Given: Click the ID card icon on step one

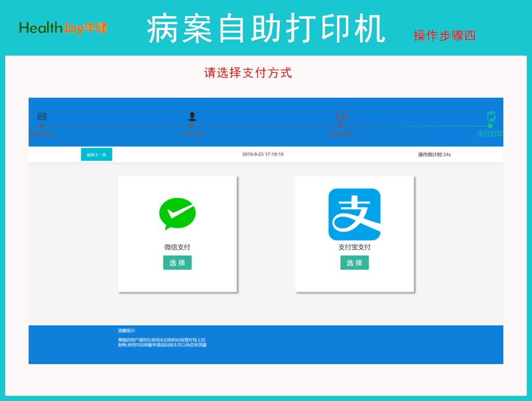Looking at the screenshot, I should pyautogui.click(x=43, y=117).
